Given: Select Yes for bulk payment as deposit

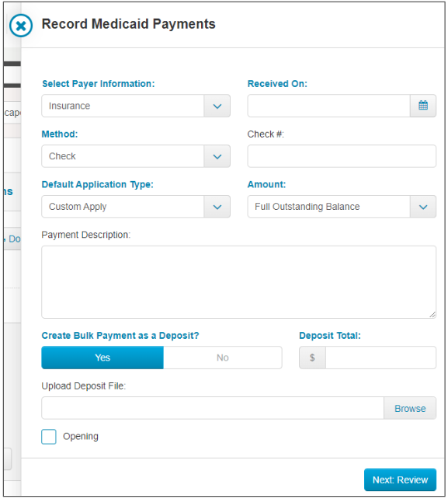Looking at the screenshot, I should (x=102, y=358).
